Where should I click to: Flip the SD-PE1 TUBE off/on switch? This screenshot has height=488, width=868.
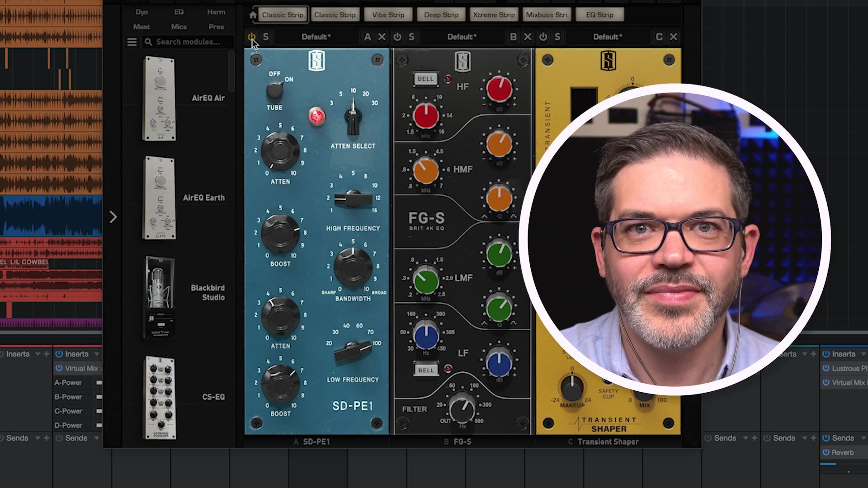274,90
